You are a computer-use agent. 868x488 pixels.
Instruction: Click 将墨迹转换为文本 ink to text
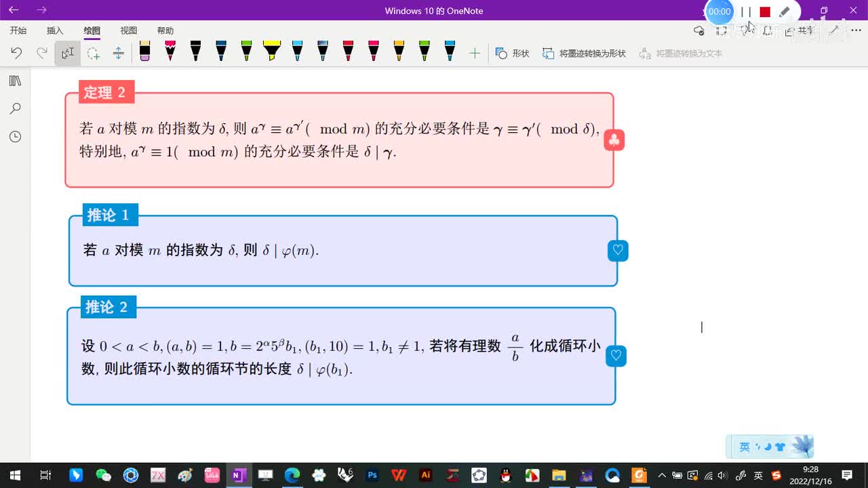[x=681, y=53]
